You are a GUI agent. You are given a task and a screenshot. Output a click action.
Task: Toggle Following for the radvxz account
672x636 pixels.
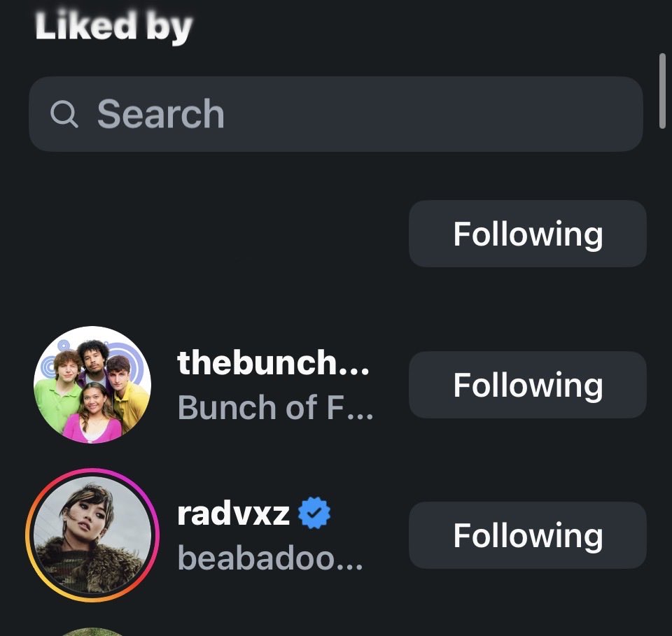point(528,535)
